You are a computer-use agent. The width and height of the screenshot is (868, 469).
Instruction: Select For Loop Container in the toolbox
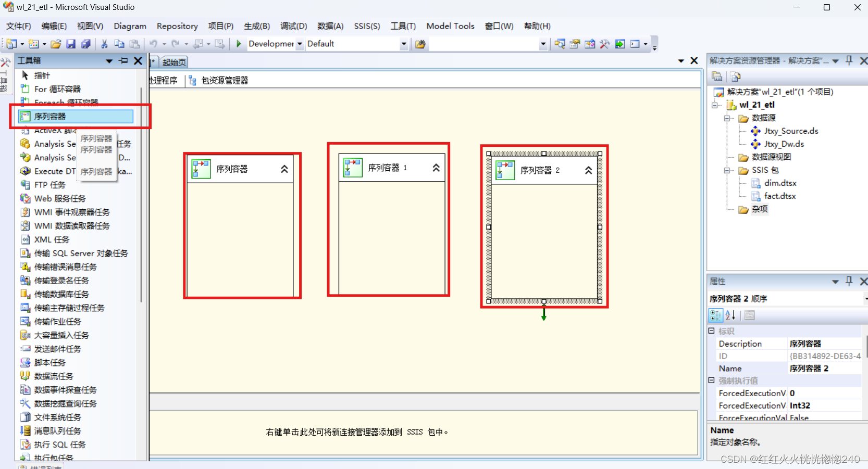[77, 89]
